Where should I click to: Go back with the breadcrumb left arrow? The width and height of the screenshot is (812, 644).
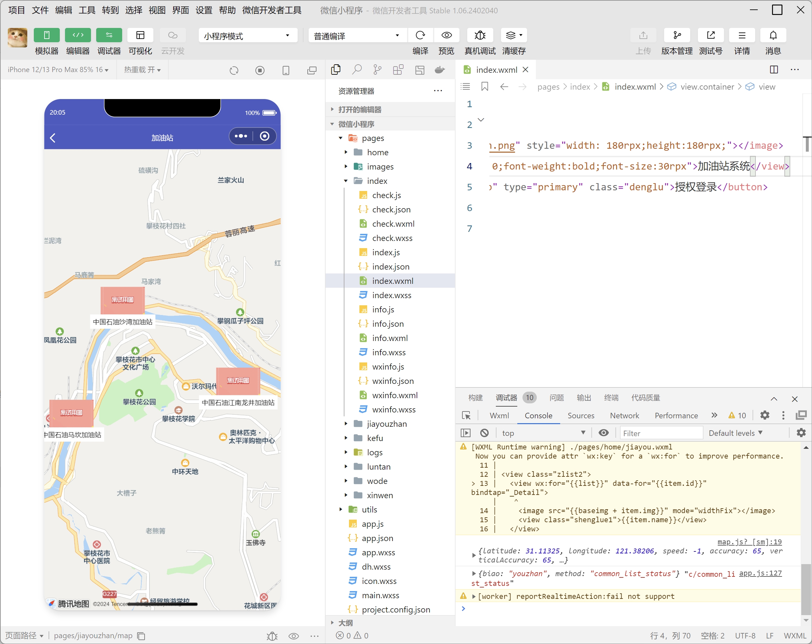click(504, 87)
